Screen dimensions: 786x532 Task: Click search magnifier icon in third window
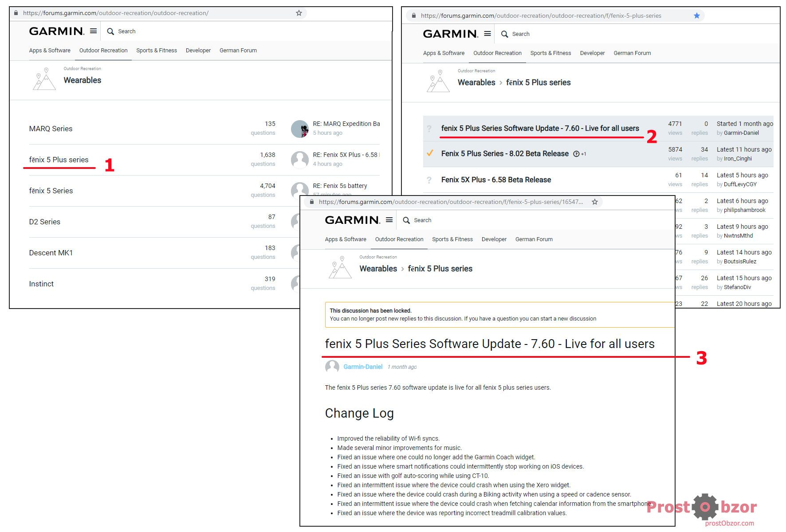coord(406,220)
